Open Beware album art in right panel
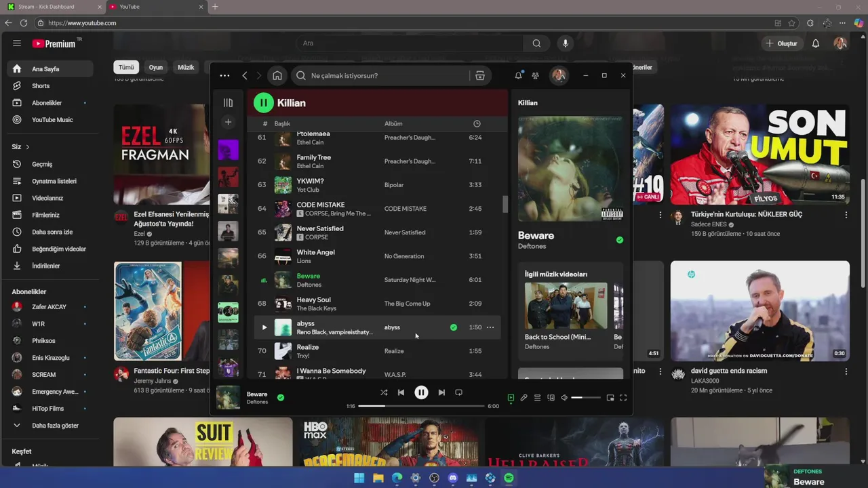Screen dimensions: 868x488 570,169
